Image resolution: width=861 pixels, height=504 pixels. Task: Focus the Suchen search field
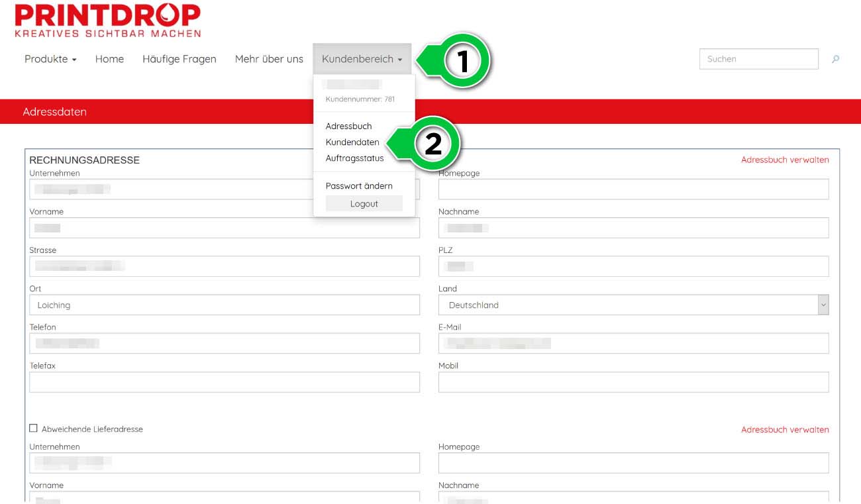(758, 59)
